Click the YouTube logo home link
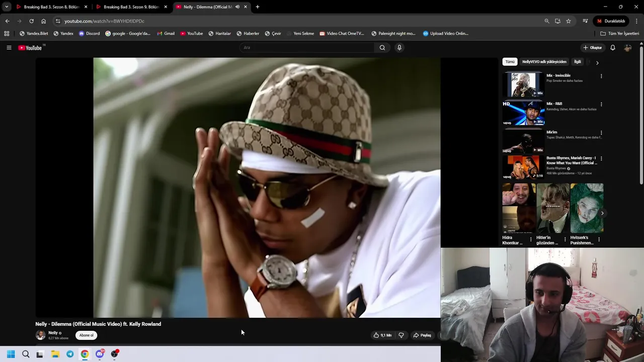644x362 pixels. pyautogui.click(x=30, y=48)
